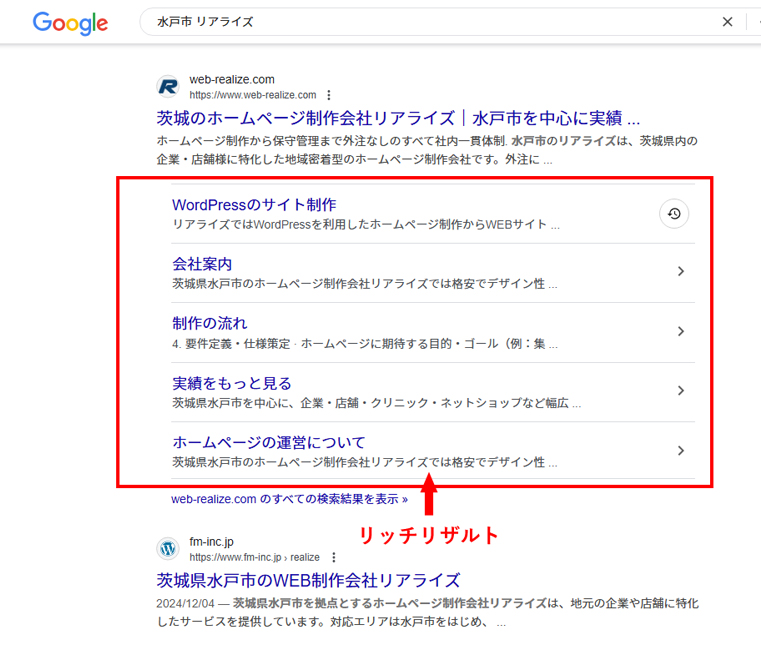Expand the chevron on the 制作の流れ row
Viewport: 761px width, 653px height.
click(681, 331)
